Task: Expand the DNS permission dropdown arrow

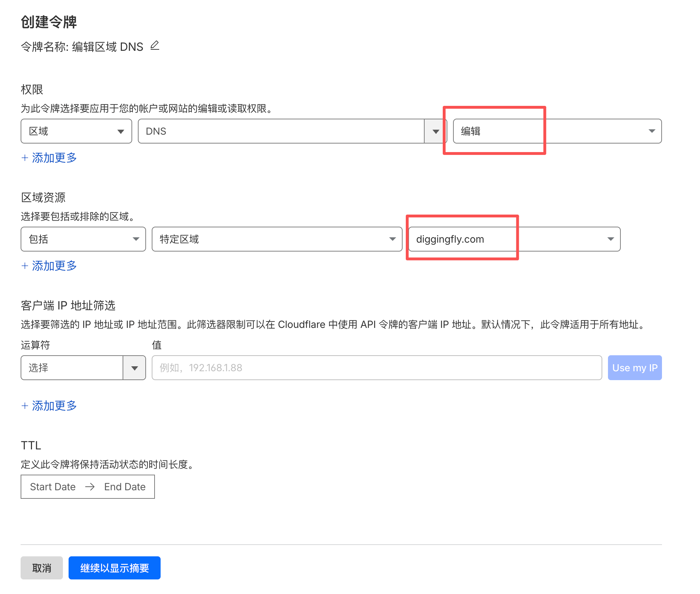Action: pyautogui.click(x=436, y=131)
